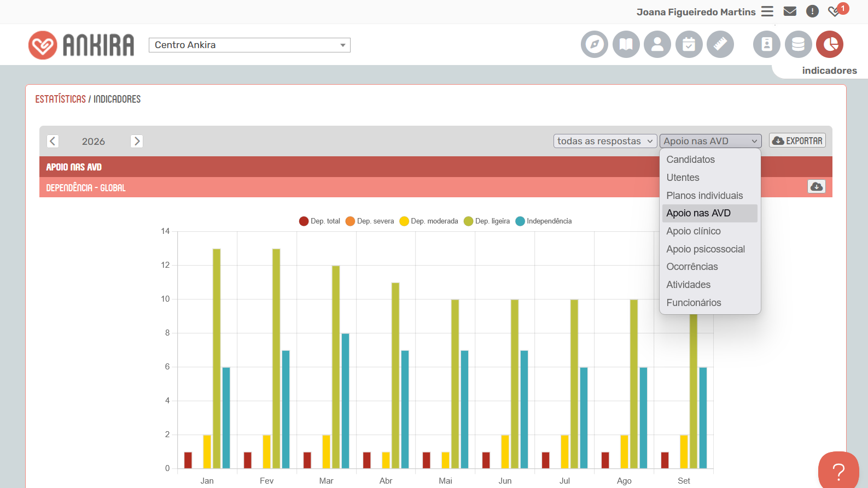Open the todas as respostas dropdown
This screenshot has width=868, height=488.
[605, 141]
